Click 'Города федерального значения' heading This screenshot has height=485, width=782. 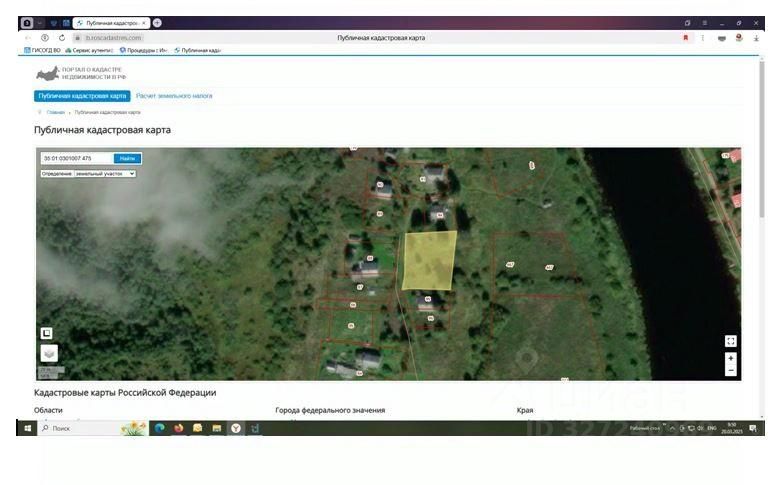point(330,410)
